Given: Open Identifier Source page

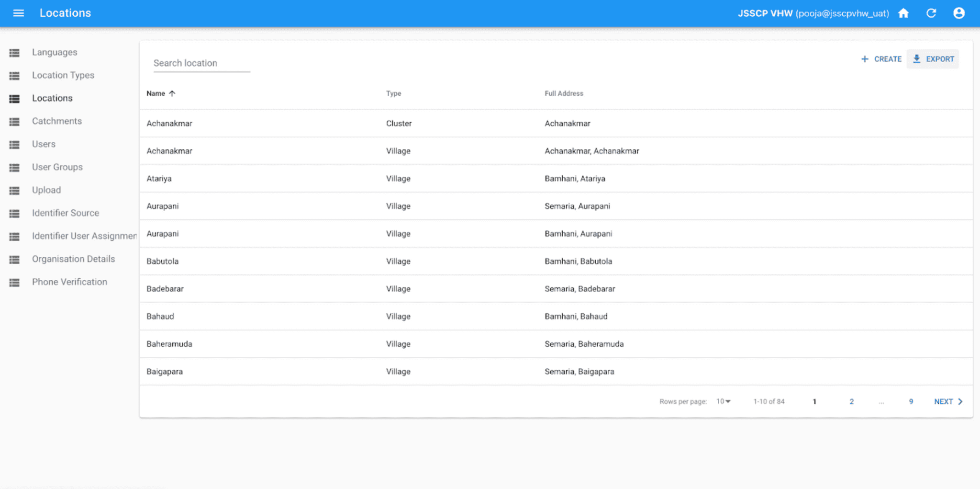Looking at the screenshot, I should [x=66, y=213].
